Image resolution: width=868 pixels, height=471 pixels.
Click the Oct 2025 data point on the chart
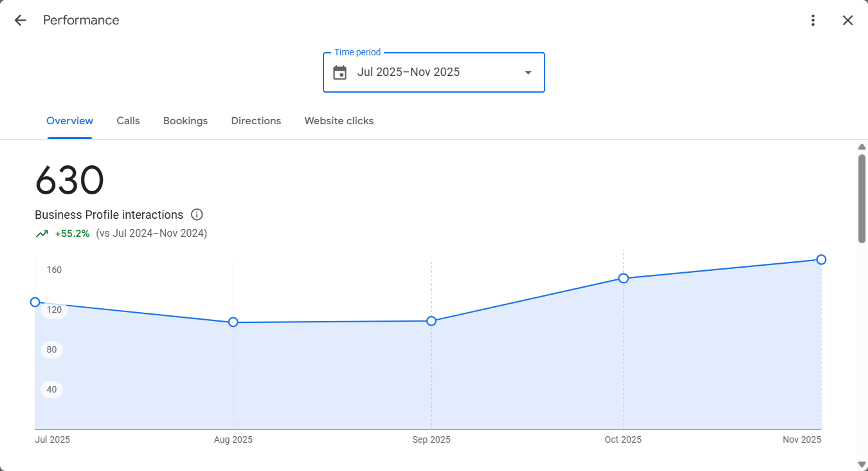pos(623,278)
